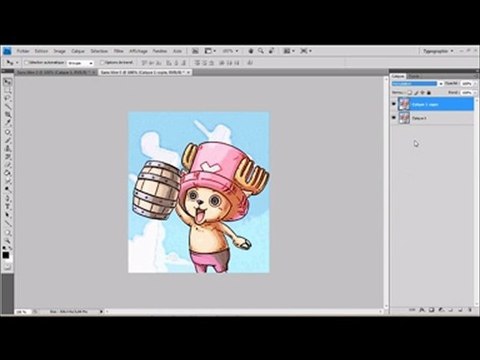This screenshot has width=480, height=360.
Task: Select the Dodge tool
Action: (x=7, y=189)
